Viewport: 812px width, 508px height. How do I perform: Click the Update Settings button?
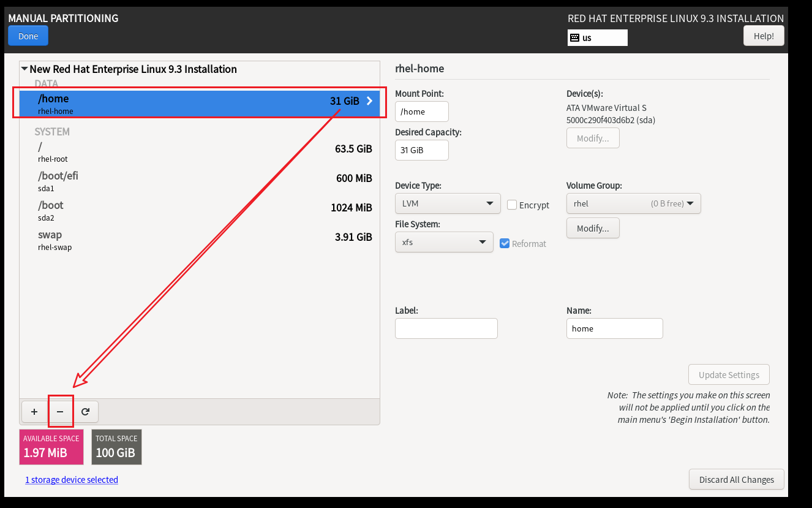[x=729, y=374]
